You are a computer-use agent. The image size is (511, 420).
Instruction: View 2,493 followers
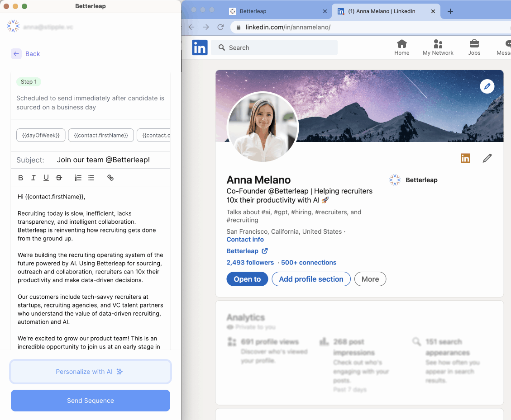[250, 262]
